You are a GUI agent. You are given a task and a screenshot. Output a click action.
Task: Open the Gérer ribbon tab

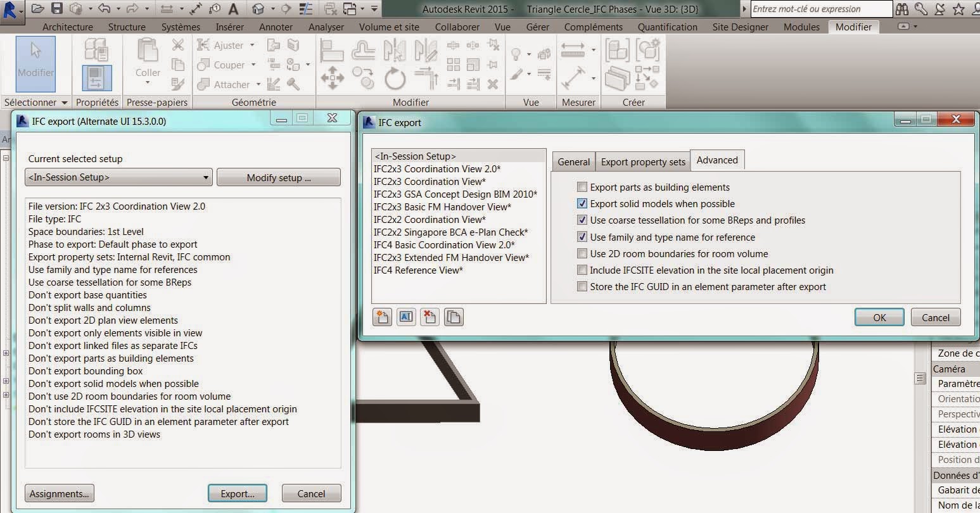pyautogui.click(x=537, y=27)
